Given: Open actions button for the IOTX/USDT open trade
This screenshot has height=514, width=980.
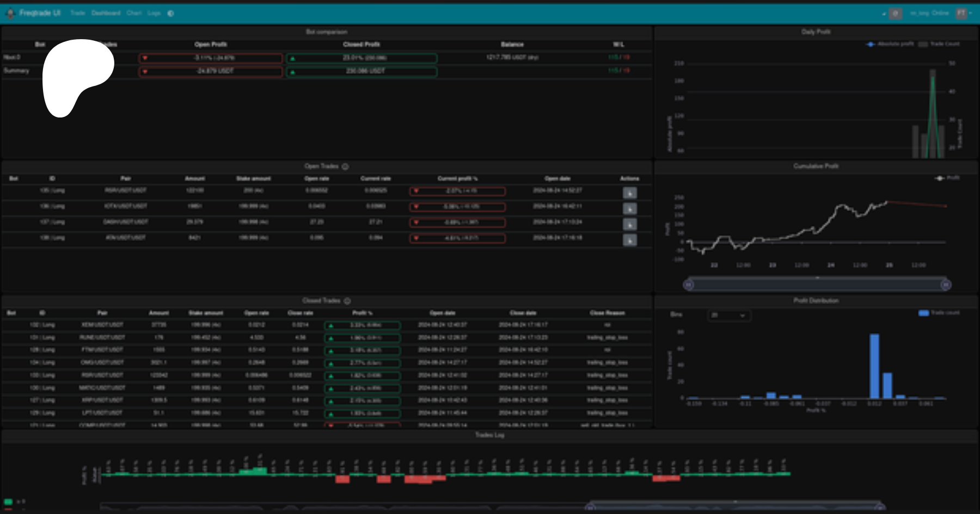Looking at the screenshot, I should point(629,209).
